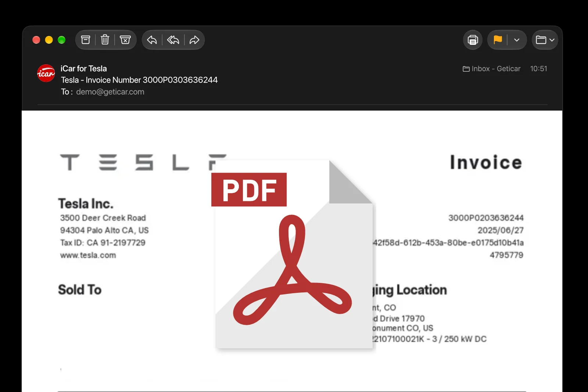Click the Sold To heading
588x392 pixels.
click(80, 290)
